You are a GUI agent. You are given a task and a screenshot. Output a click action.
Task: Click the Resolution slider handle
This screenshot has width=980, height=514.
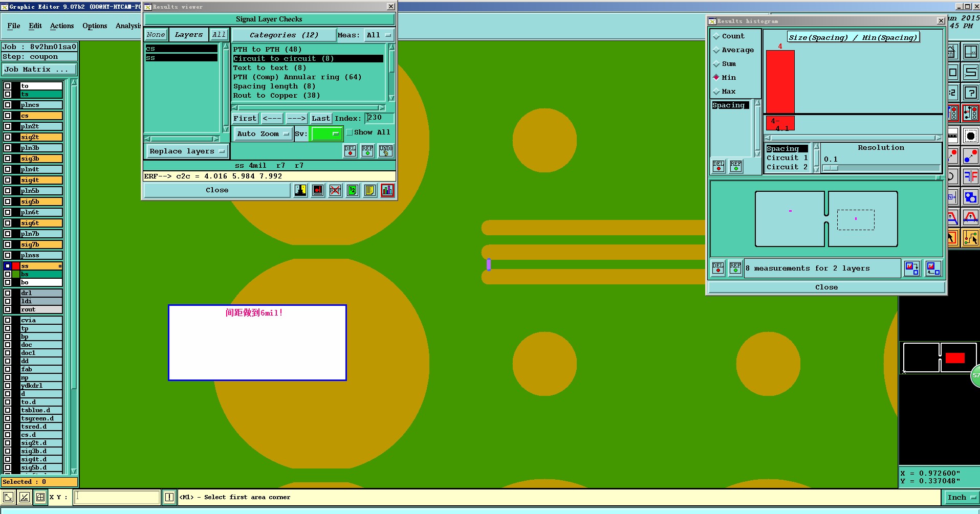point(831,168)
